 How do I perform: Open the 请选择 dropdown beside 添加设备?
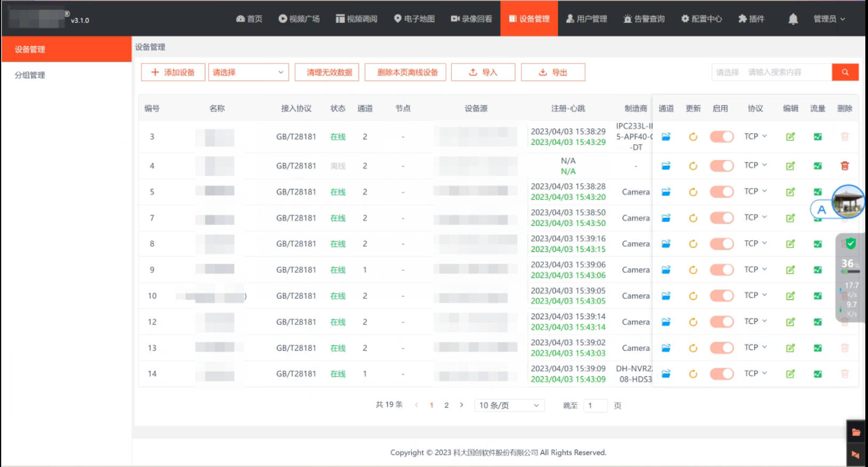click(x=248, y=72)
